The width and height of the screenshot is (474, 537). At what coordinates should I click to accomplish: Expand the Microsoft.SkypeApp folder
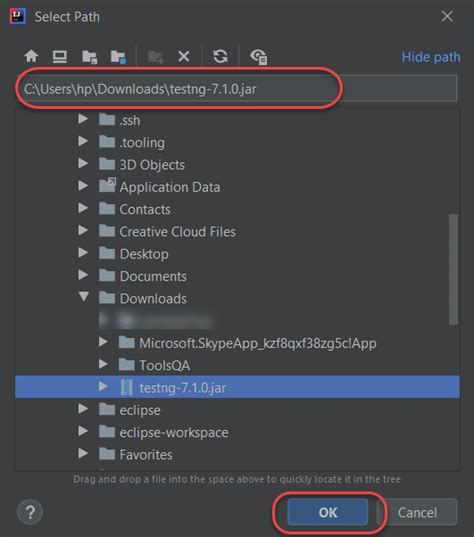click(x=103, y=342)
